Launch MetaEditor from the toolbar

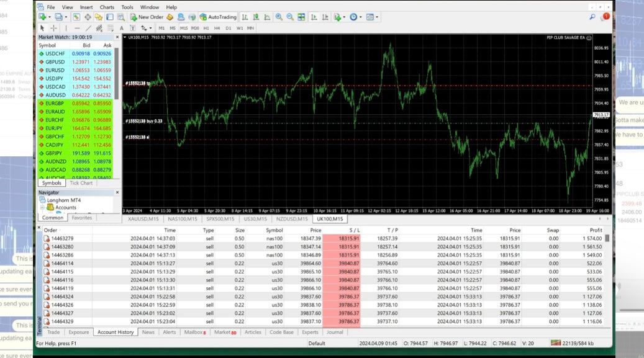tap(170, 17)
